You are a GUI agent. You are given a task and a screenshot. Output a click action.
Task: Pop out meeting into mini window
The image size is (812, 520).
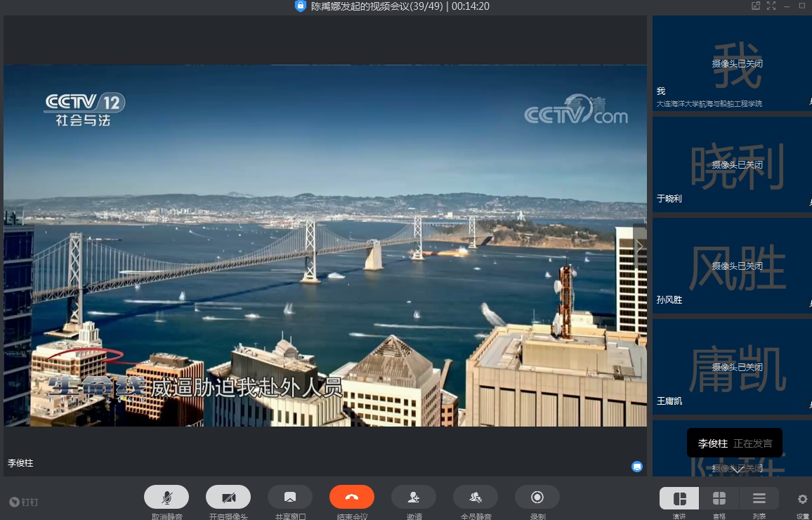pos(756,6)
